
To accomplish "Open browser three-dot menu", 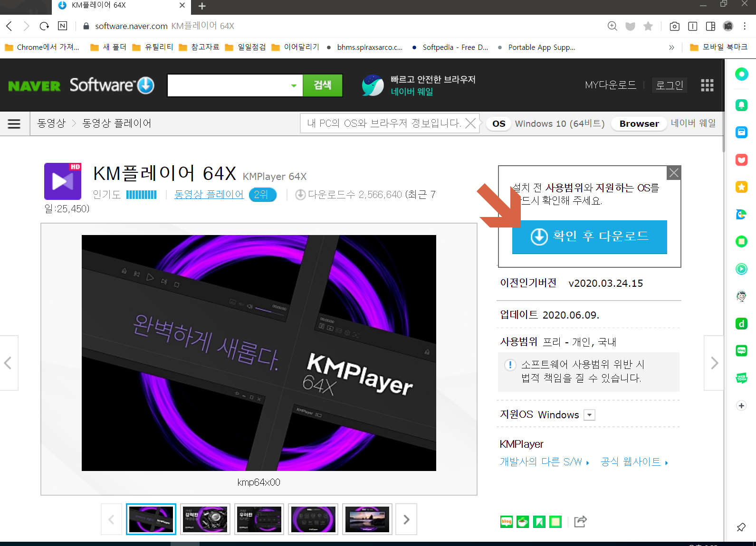I will point(745,26).
